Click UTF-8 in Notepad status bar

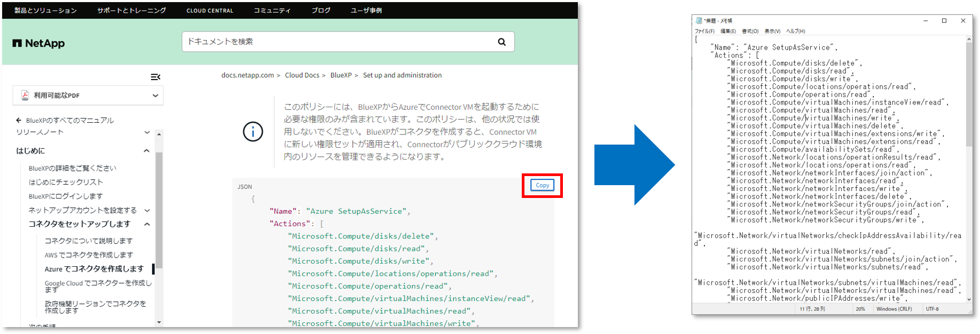[x=932, y=309]
